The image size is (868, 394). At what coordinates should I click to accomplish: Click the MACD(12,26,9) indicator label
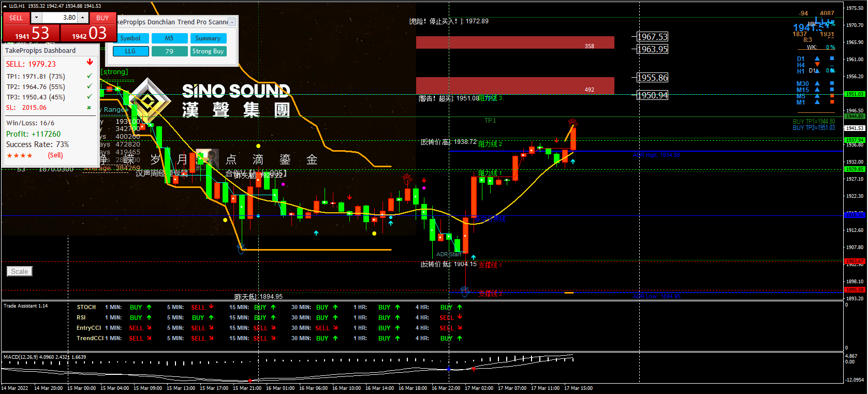tap(45, 357)
